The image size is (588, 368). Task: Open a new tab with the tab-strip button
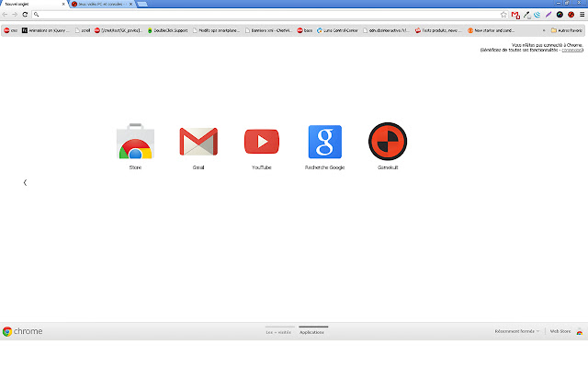coord(142,4)
